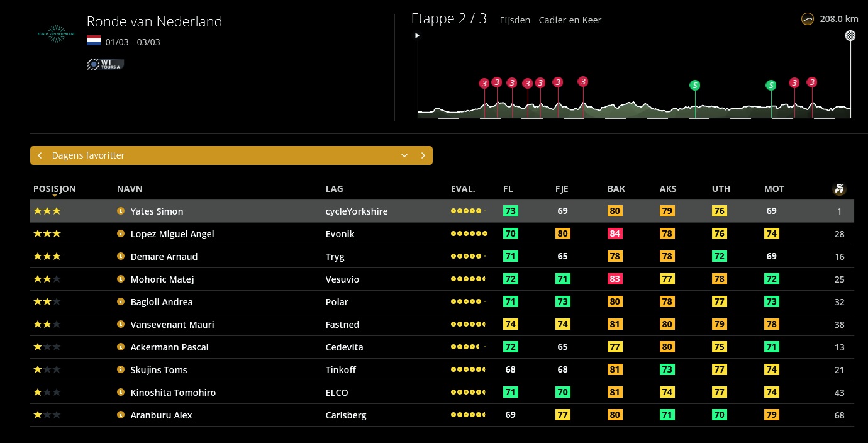Click info icon beside Yates Simon
The height and width of the screenshot is (443, 868).
click(121, 211)
